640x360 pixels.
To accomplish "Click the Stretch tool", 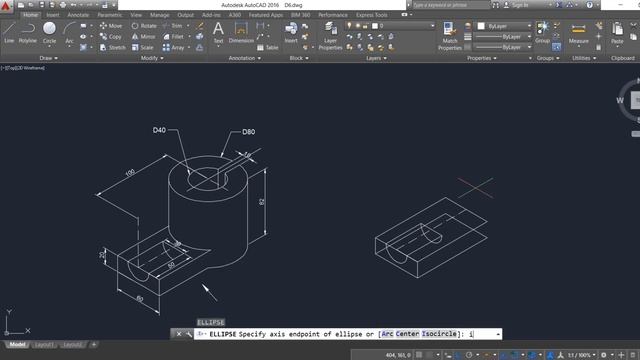I will 113,47.
